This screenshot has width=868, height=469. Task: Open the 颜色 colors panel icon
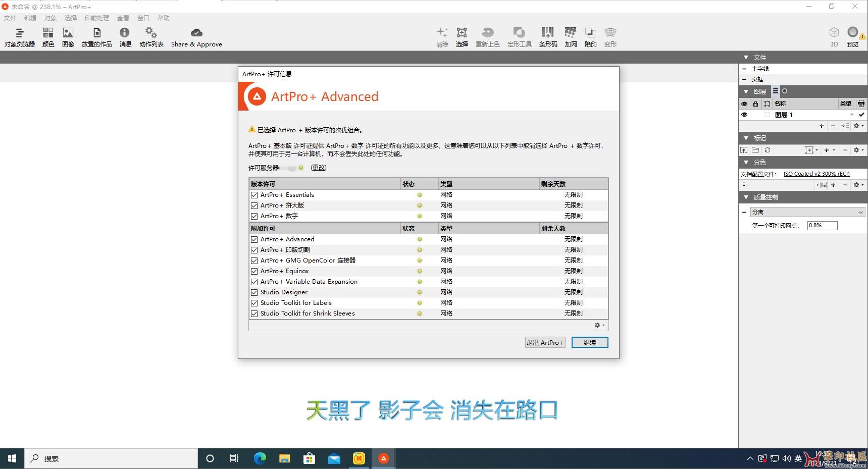point(48,37)
